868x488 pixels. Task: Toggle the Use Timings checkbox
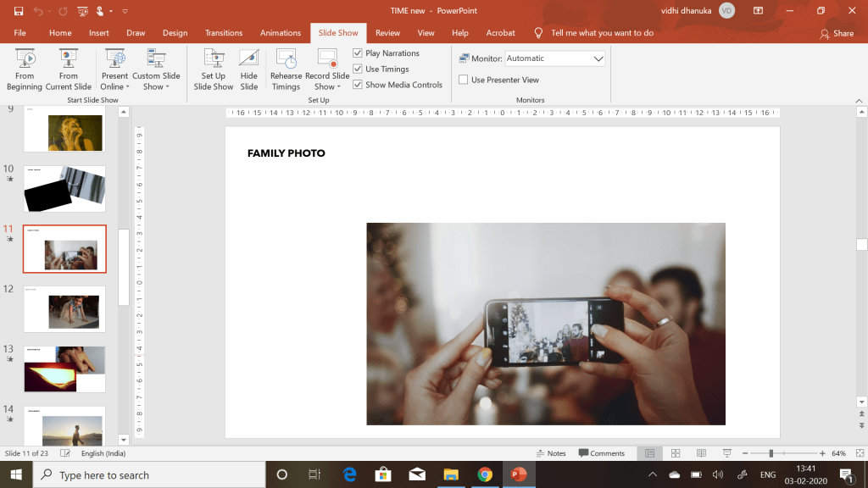358,69
